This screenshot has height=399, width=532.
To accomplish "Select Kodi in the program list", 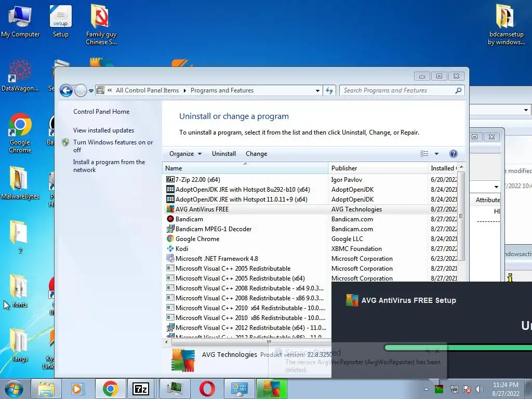I will (310, 249).
